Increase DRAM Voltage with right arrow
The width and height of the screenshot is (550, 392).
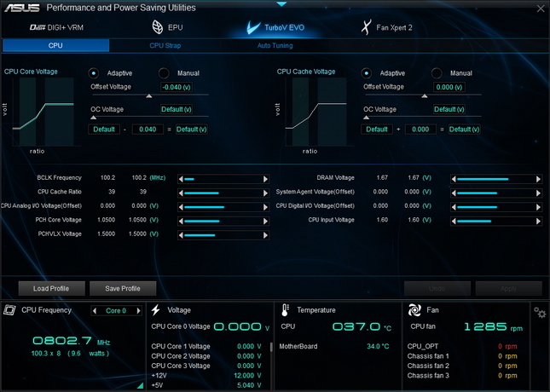(538, 179)
